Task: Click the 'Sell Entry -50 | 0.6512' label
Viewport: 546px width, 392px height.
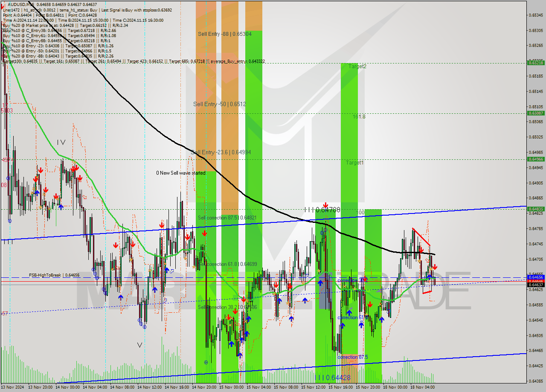Action: (x=220, y=104)
